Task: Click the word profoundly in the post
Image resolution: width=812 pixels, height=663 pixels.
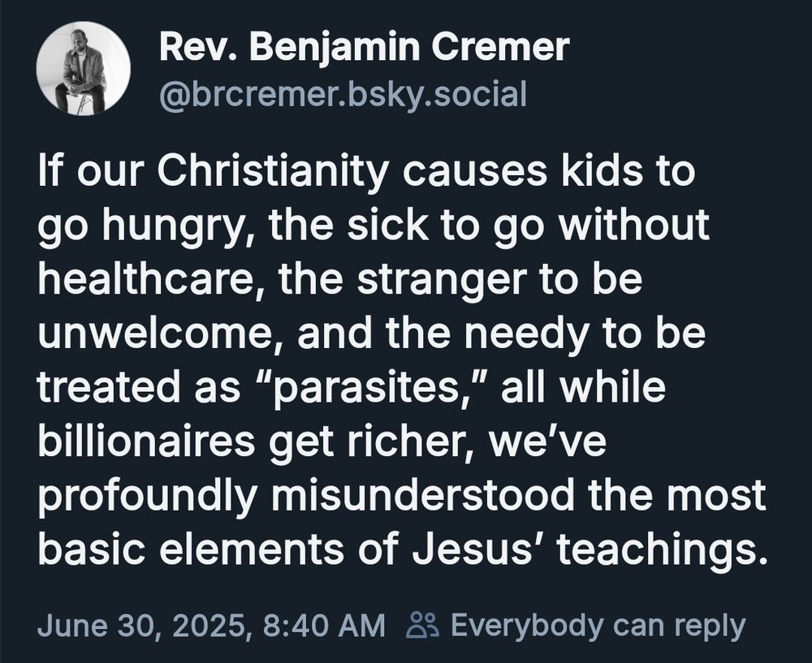Action: tap(147, 497)
